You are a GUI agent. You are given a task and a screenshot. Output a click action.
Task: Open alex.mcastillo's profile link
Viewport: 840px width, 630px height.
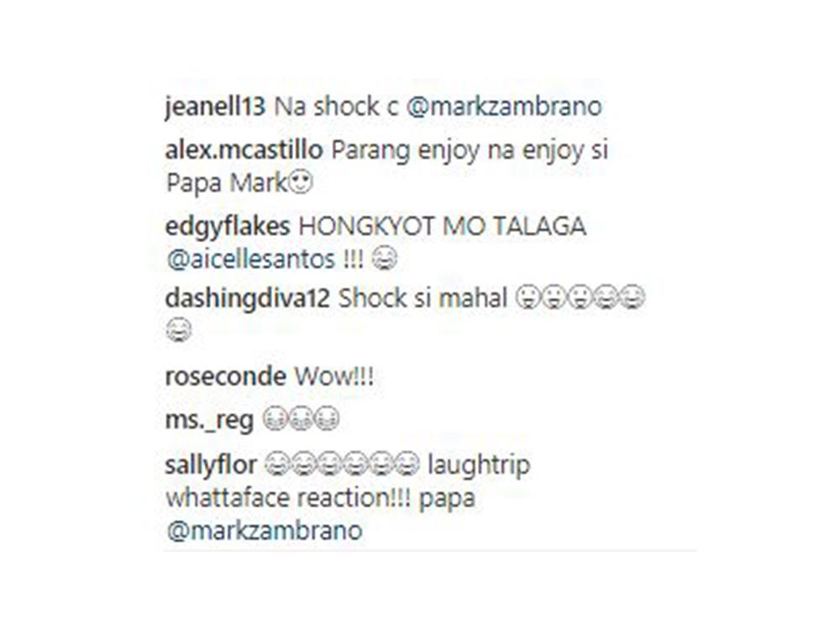tap(244, 151)
